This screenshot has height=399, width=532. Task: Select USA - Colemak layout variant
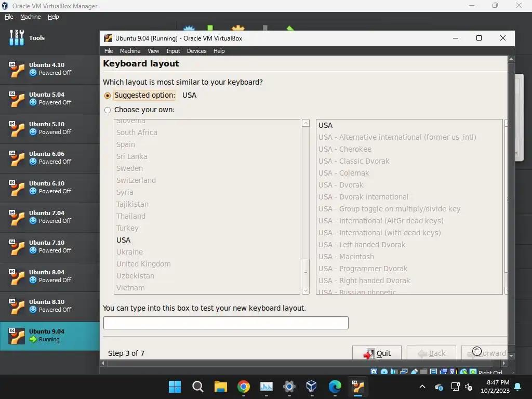click(x=344, y=173)
